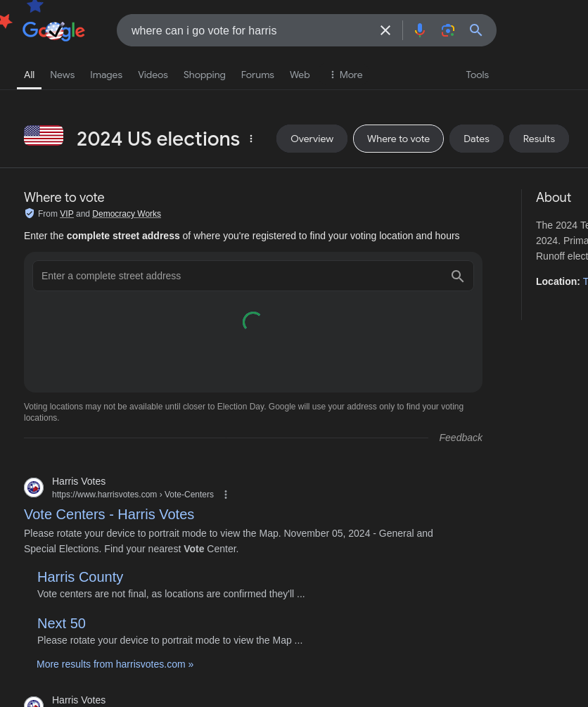Open the Democracy Works source link

point(127,214)
